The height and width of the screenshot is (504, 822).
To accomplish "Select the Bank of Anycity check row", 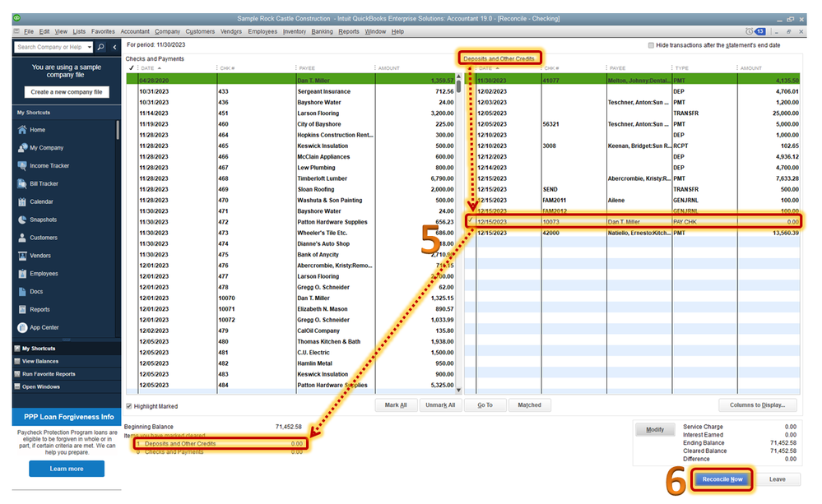I will click(290, 255).
